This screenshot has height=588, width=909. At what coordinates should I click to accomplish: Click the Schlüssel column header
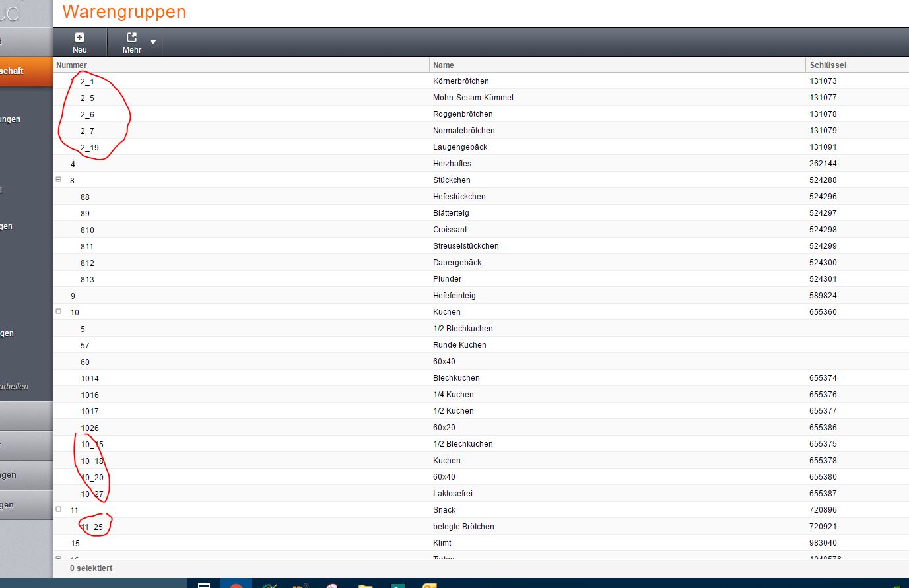pyautogui.click(x=828, y=65)
